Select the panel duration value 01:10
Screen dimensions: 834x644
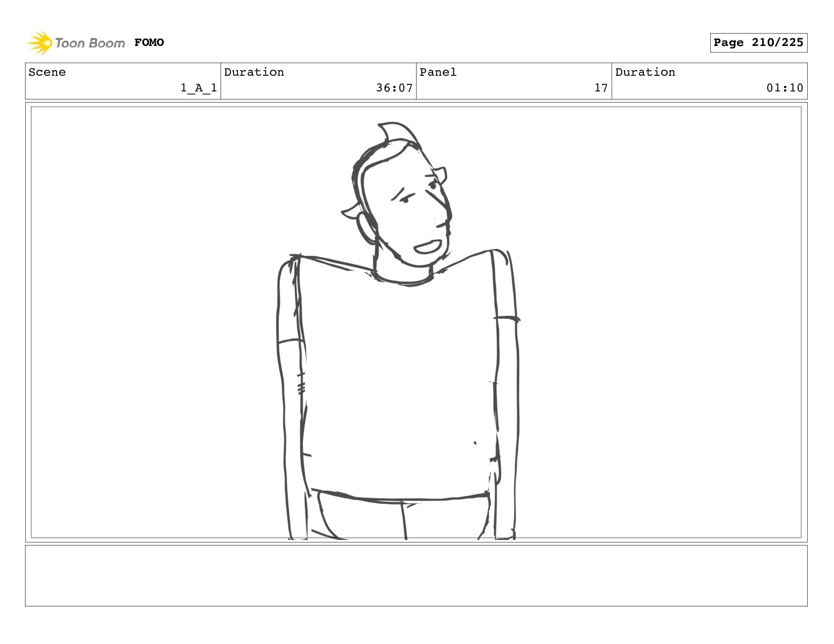point(784,88)
